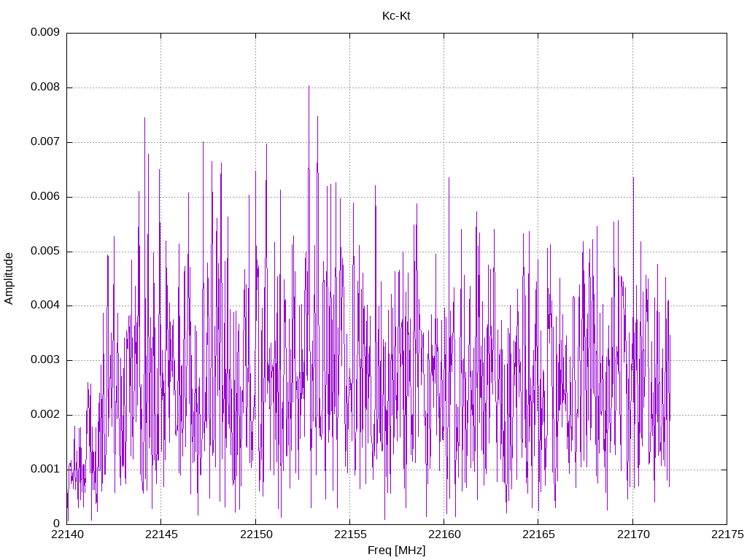Click the y-axis tick label 0.008
This screenshot has height=560, width=747.
pos(45,87)
